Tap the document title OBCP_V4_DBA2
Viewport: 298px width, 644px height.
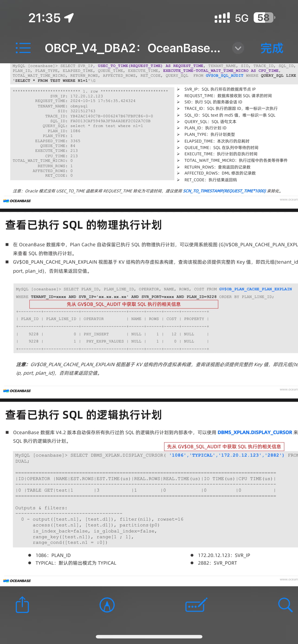[132, 48]
